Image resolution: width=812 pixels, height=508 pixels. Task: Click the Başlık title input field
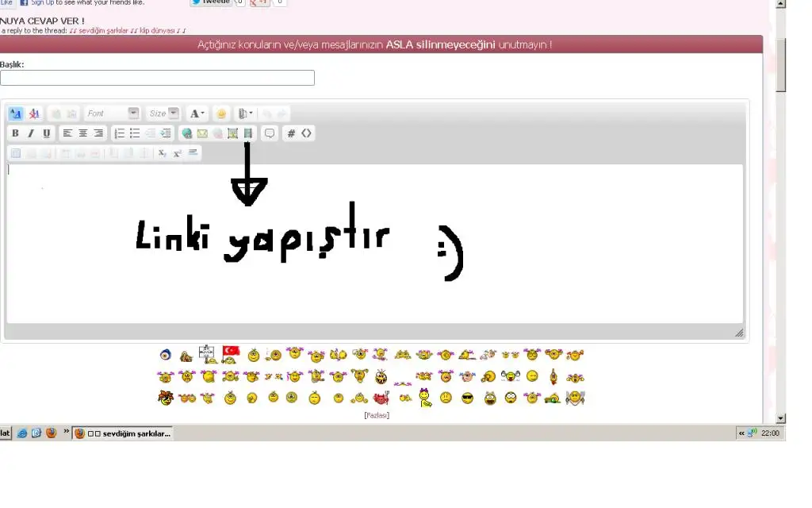pyautogui.click(x=157, y=78)
